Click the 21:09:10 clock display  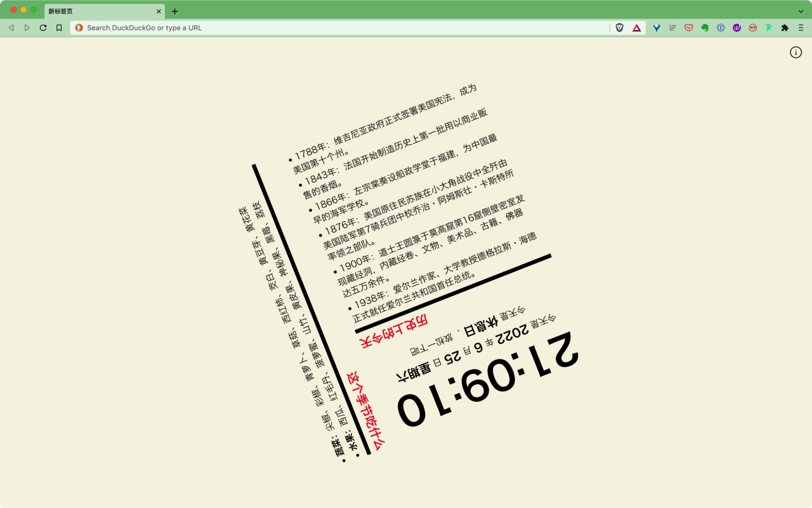pos(487,380)
